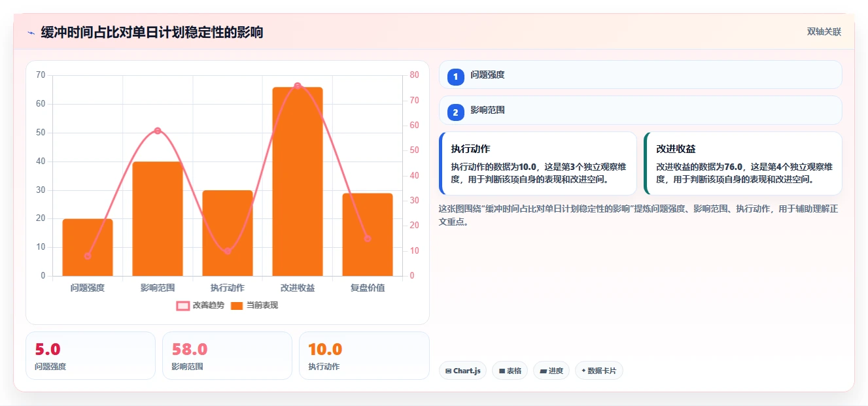Open step 1 问题强度 row
Image resolution: width=868 pixels, height=406 pixels.
[640, 75]
